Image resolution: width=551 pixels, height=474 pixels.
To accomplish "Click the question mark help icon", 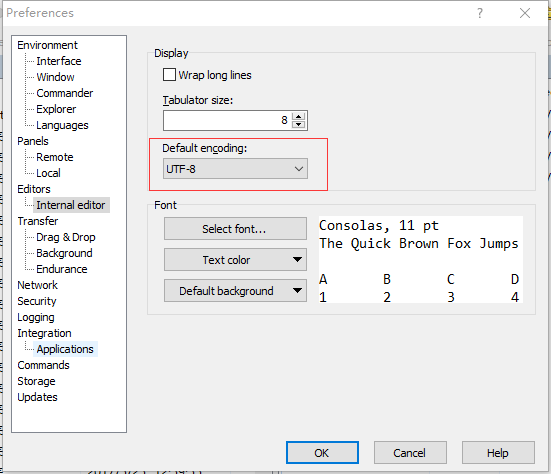I will (x=480, y=13).
